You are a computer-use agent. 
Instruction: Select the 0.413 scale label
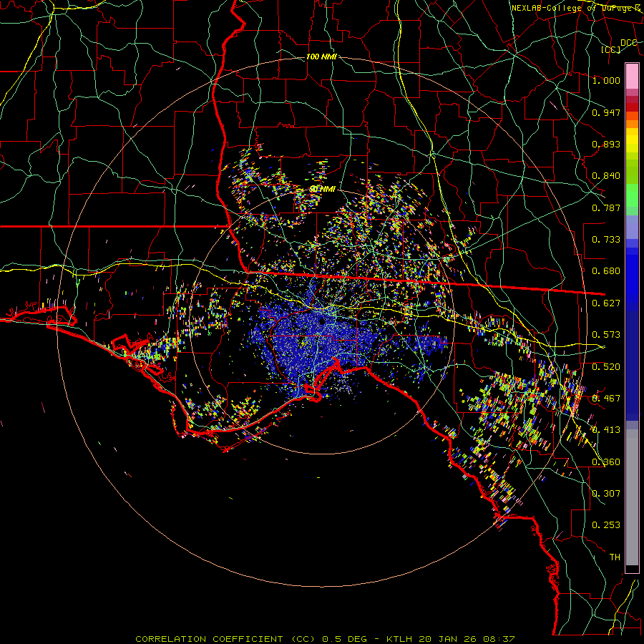pos(606,430)
